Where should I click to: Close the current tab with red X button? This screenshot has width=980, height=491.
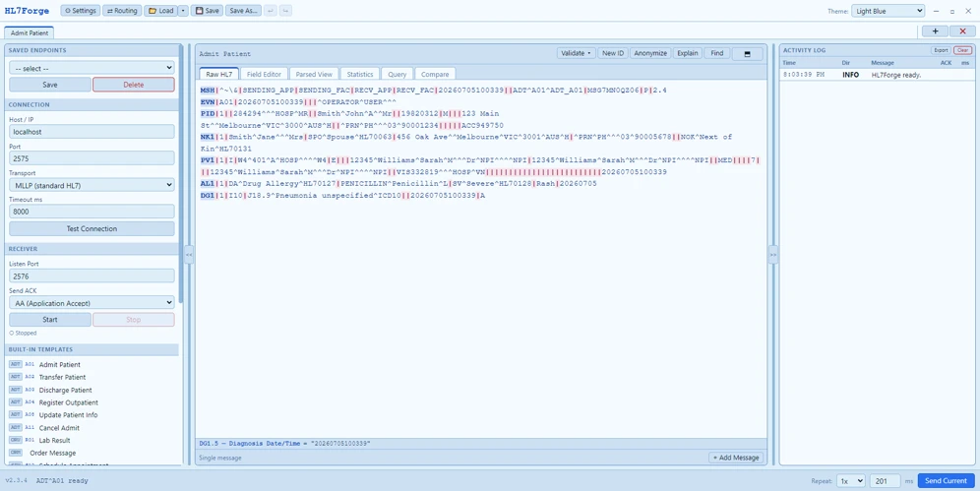tap(962, 31)
